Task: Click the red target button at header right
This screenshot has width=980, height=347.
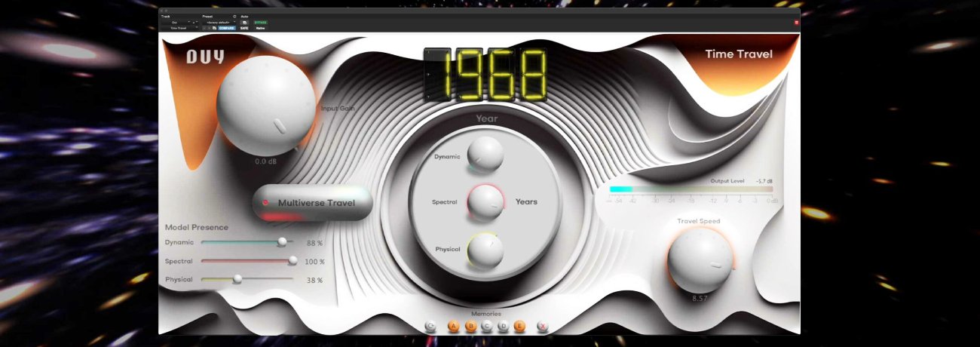Action: click(796, 23)
